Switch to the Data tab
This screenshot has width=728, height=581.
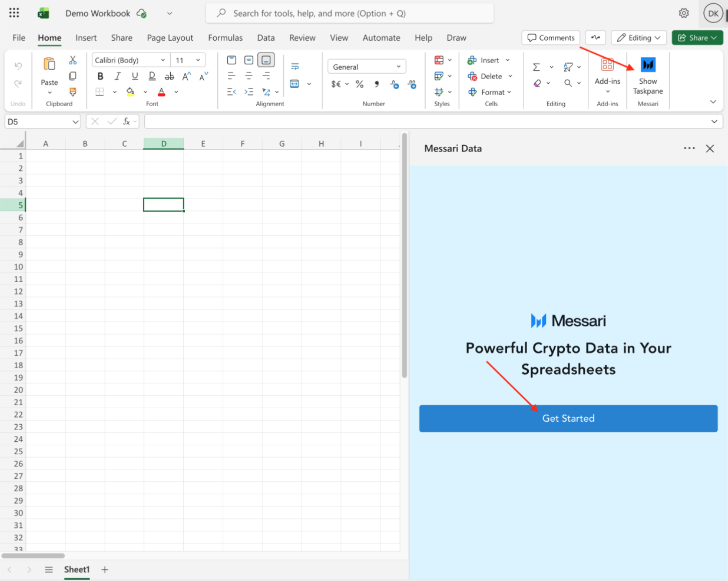[x=266, y=38]
